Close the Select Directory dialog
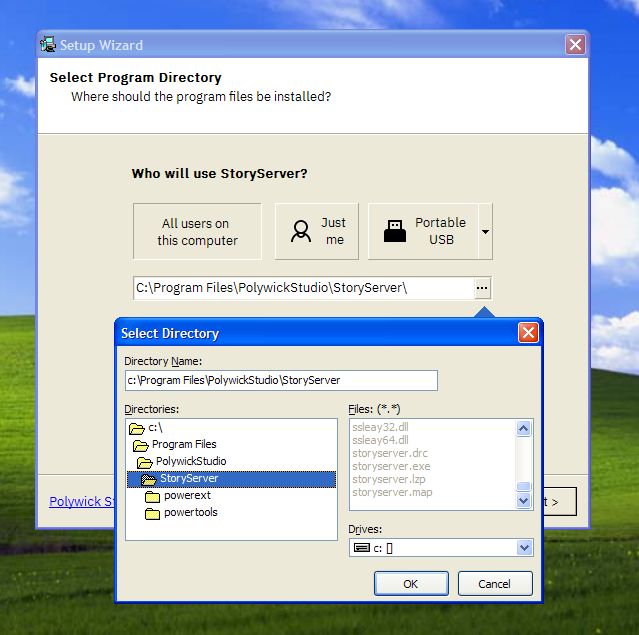Image resolution: width=639 pixels, height=635 pixels. pos(528,333)
